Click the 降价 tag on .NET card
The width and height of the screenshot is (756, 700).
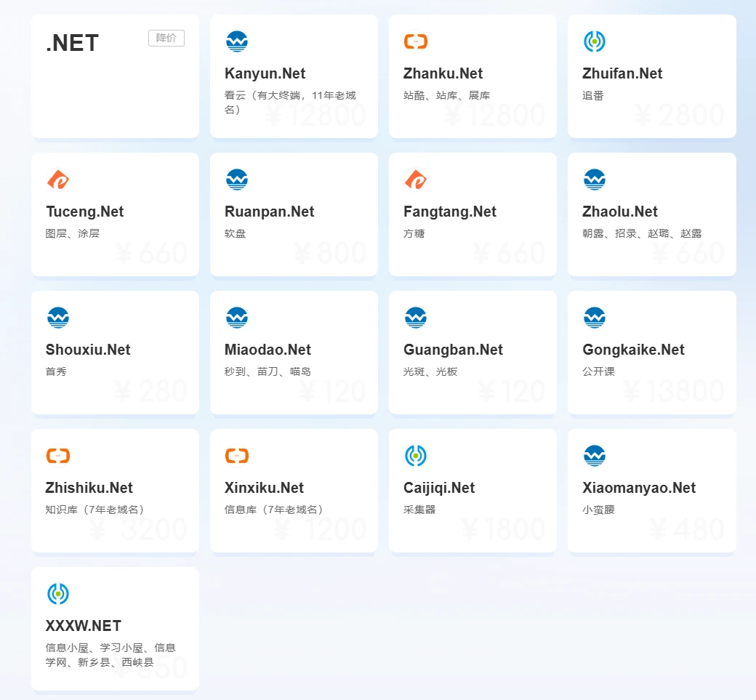(x=166, y=38)
